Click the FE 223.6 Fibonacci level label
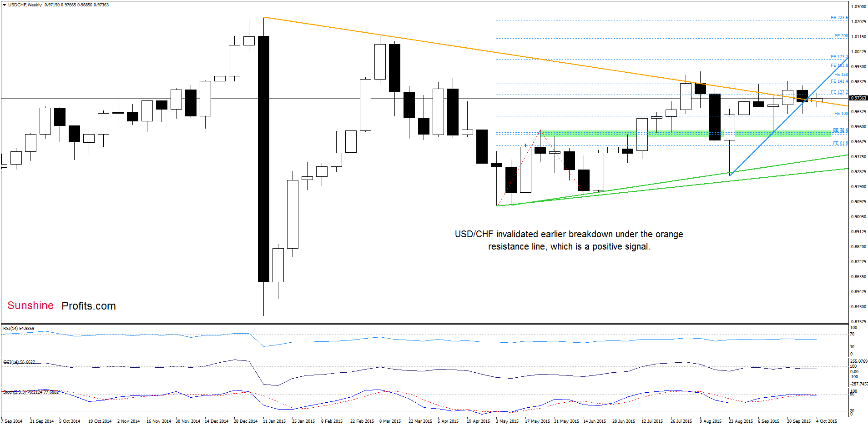Image resolution: width=868 pixels, height=425 pixels. 839,18
